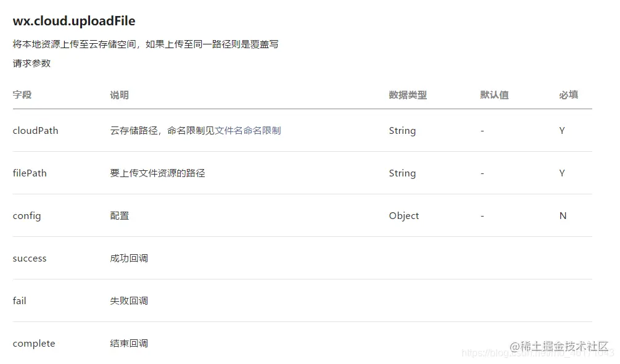
Task: Open the 文件名命名限制 link
Action: pos(247,130)
